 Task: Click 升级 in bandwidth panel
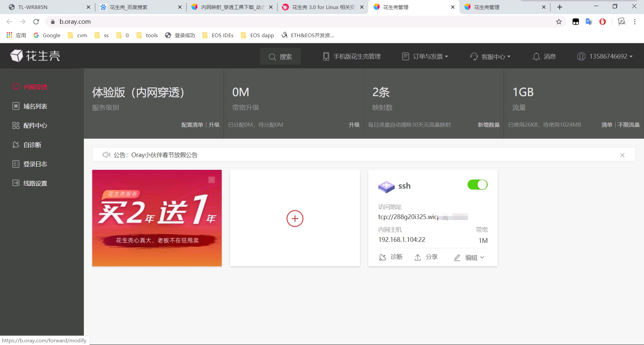pyautogui.click(x=354, y=125)
